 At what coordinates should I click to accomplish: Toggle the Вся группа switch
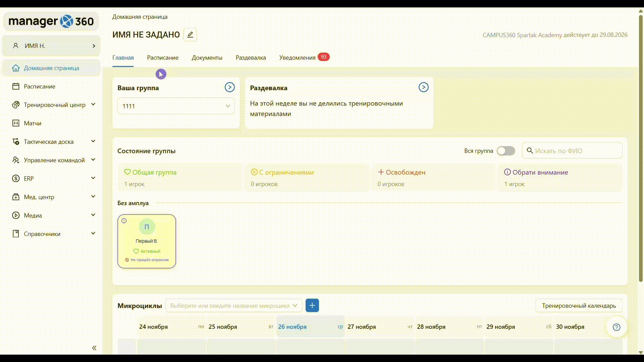point(505,151)
